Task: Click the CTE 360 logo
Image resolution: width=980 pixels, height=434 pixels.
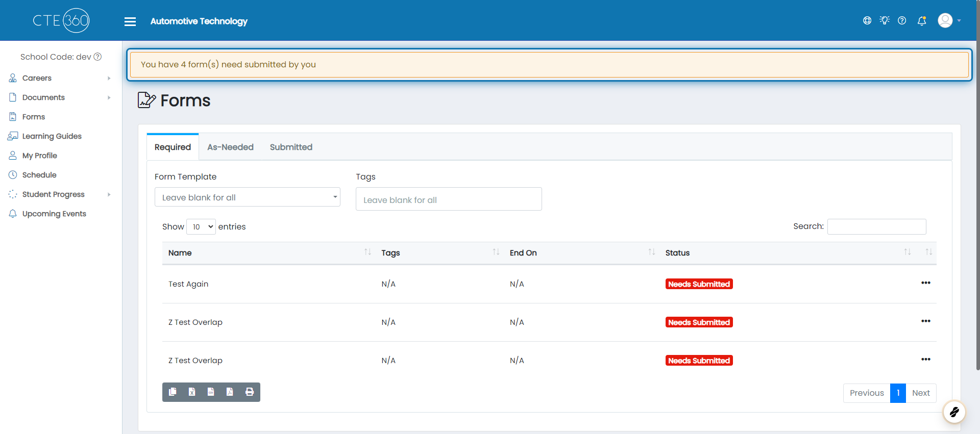Action: click(61, 20)
